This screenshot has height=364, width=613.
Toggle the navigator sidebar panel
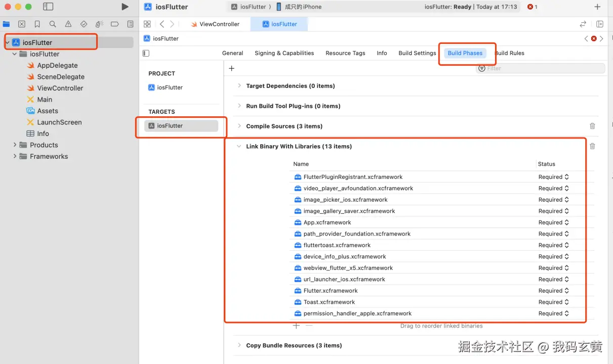[48, 7]
